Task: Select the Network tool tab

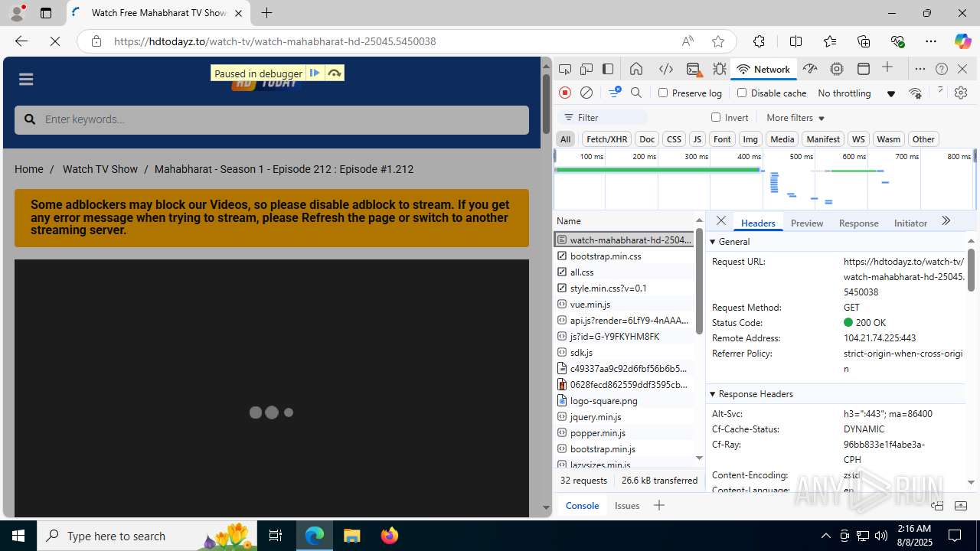Action: pyautogui.click(x=763, y=69)
